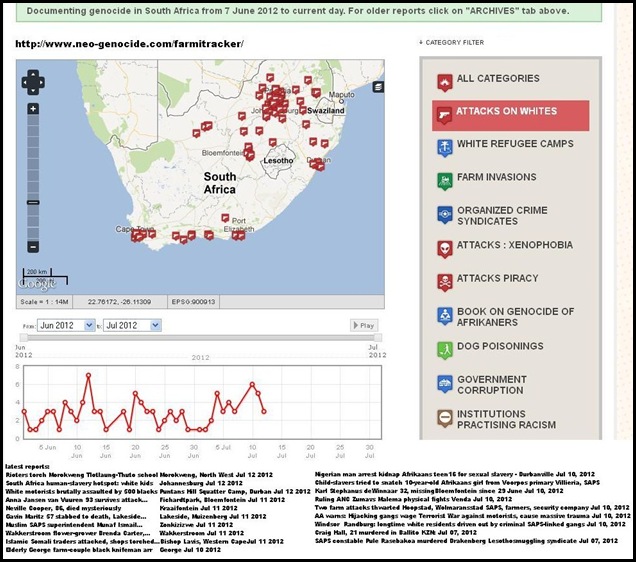Image resolution: width=636 pixels, height=562 pixels.
Task: Open the To month dropdown Jul 2012
Action: click(x=132, y=325)
